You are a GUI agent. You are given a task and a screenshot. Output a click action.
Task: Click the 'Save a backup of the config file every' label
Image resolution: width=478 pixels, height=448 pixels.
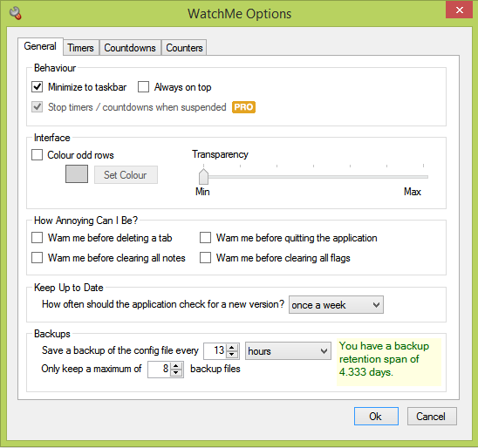[x=120, y=350]
